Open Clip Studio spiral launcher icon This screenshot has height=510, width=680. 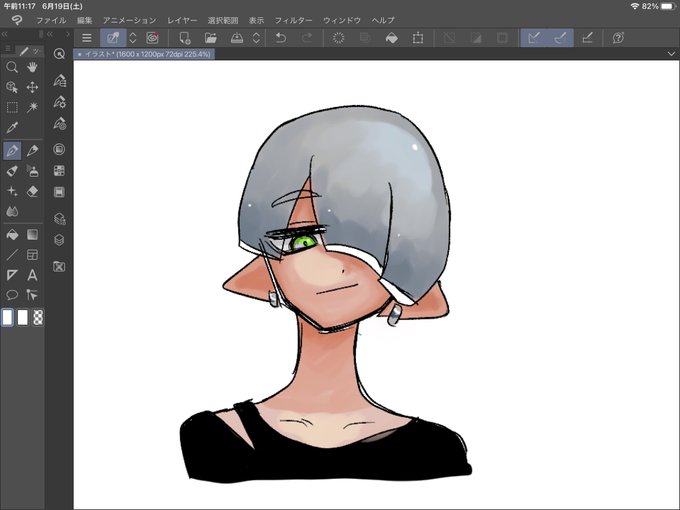(152, 38)
